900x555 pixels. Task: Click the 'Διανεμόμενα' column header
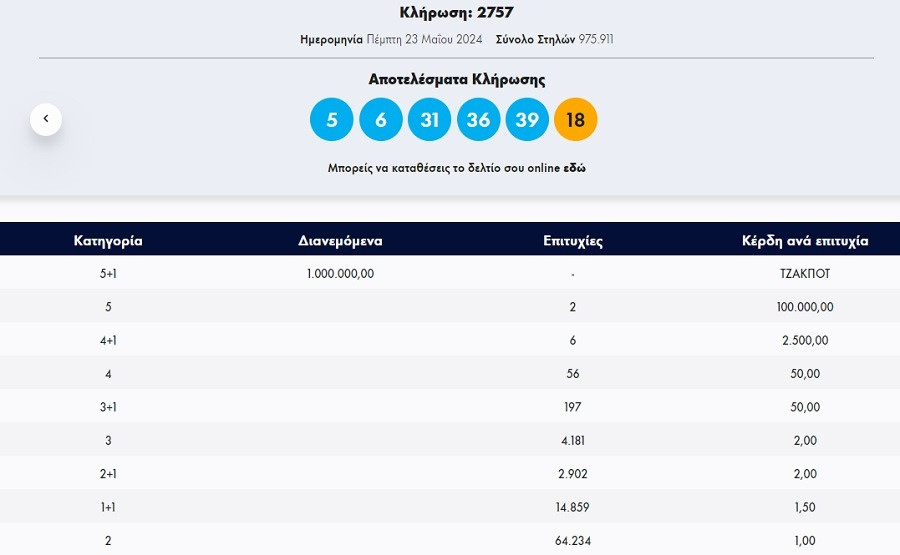coord(340,240)
